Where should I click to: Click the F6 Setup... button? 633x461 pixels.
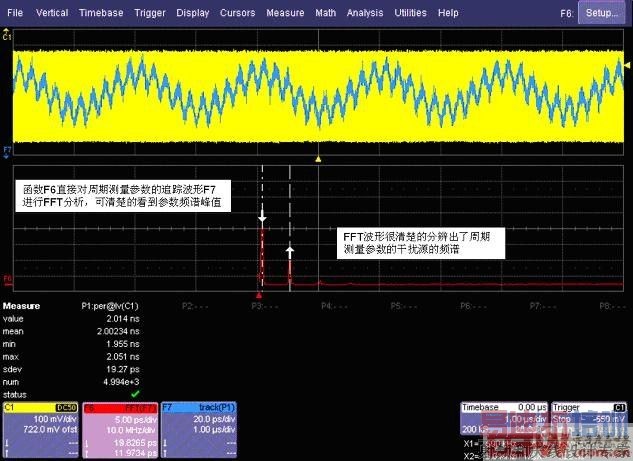[x=602, y=13]
